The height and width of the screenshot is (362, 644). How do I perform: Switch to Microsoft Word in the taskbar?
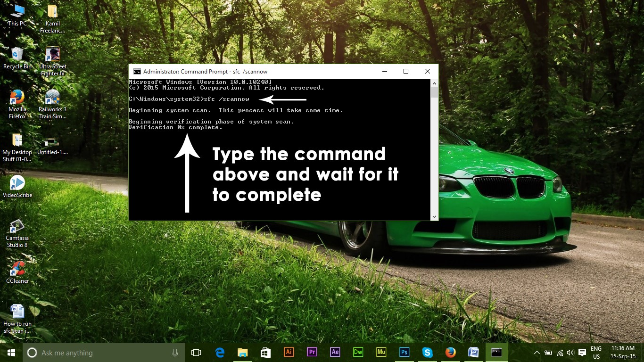click(x=473, y=353)
